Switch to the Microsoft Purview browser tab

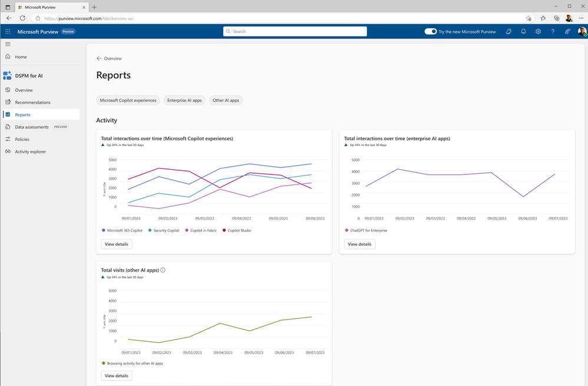click(51, 7)
